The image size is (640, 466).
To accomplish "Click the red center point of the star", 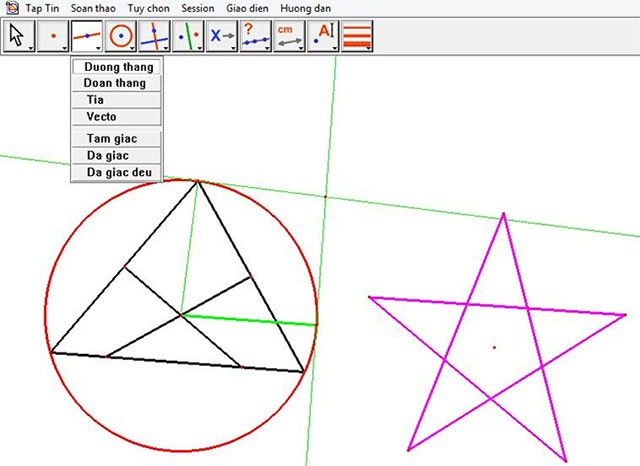I will tap(494, 348).
